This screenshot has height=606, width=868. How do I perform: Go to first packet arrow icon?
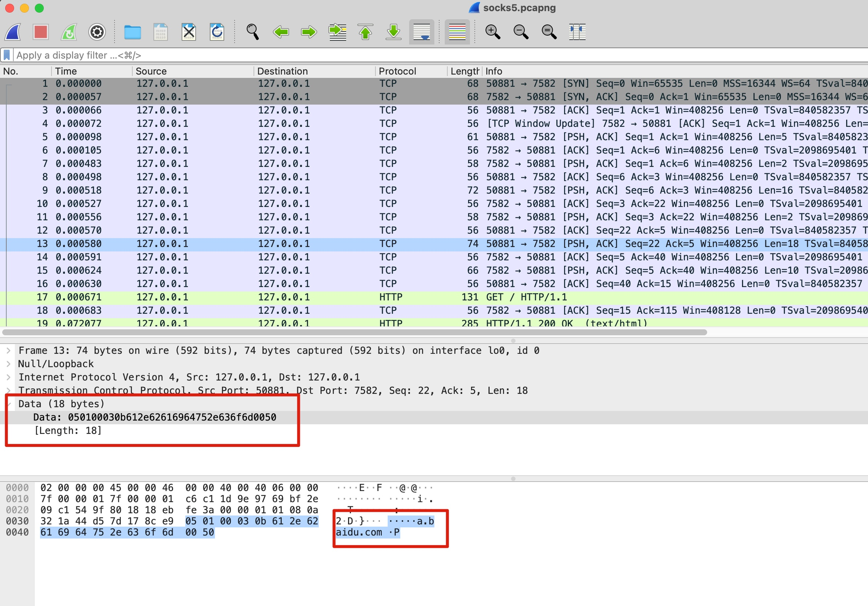tap(365, 32)
